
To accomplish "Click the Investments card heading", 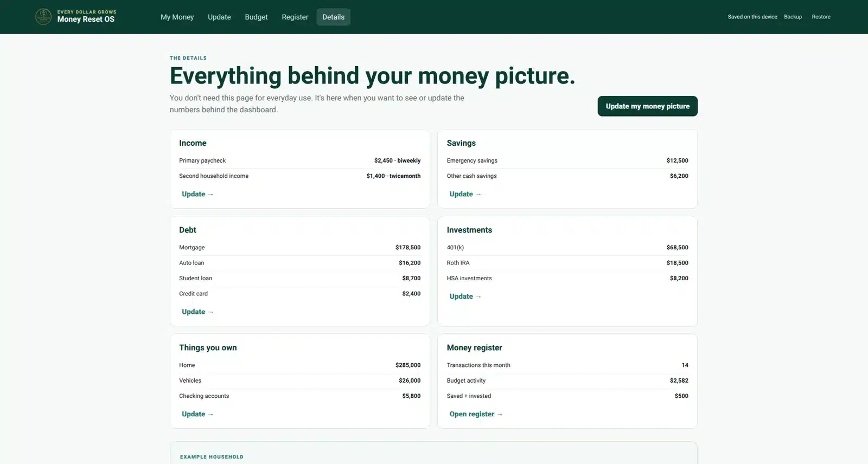I will tap(469, 230).
